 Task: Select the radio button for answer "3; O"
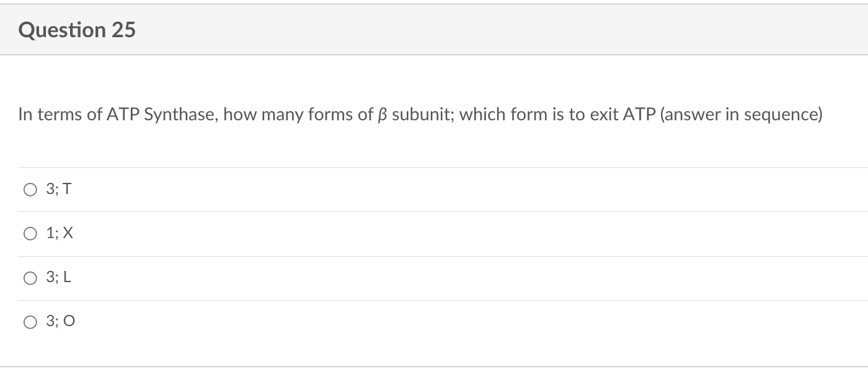30,321
